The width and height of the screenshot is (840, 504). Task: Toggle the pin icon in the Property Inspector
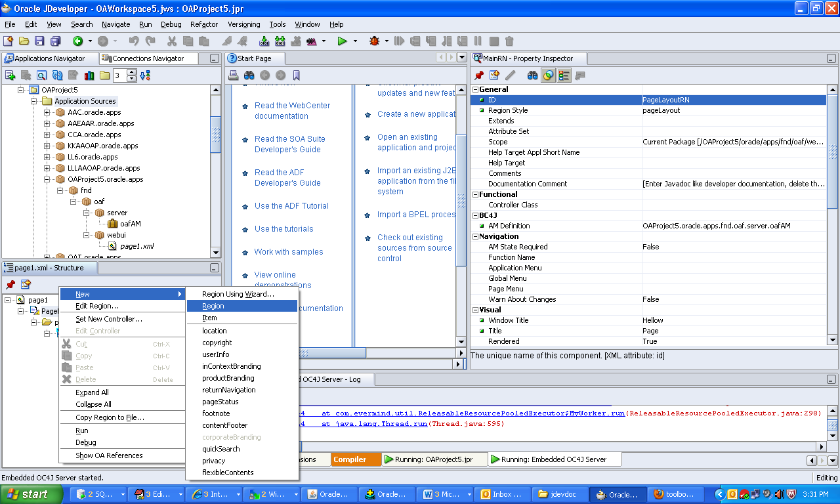479,75
